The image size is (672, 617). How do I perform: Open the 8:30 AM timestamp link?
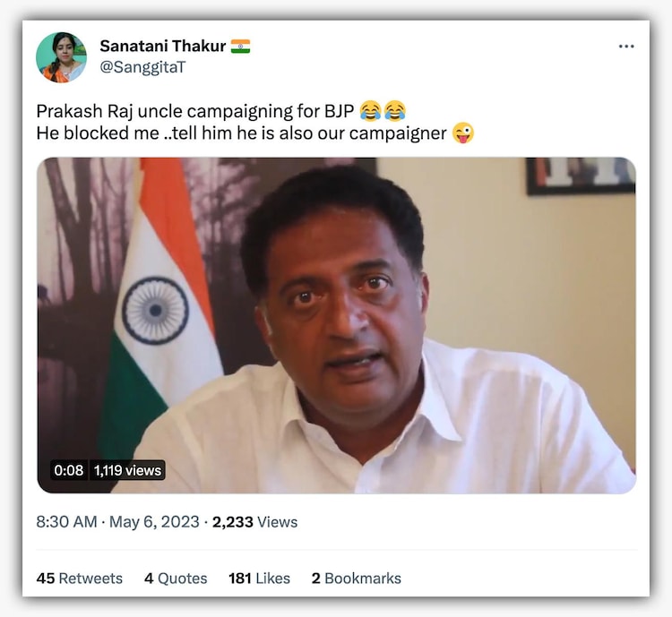click(x=66, y=522)
